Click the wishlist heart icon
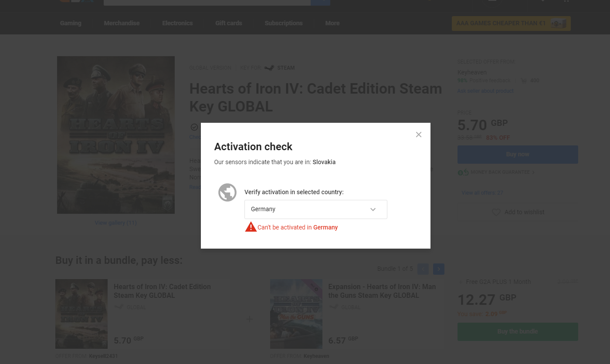The height and width of the screenshot is (364, 610). [x=496, y=212]
